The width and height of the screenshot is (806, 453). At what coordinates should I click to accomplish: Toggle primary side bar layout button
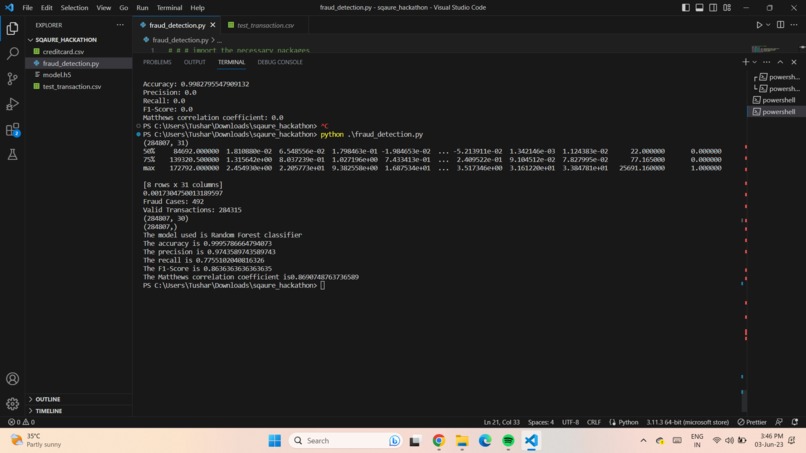click(686, 8)
